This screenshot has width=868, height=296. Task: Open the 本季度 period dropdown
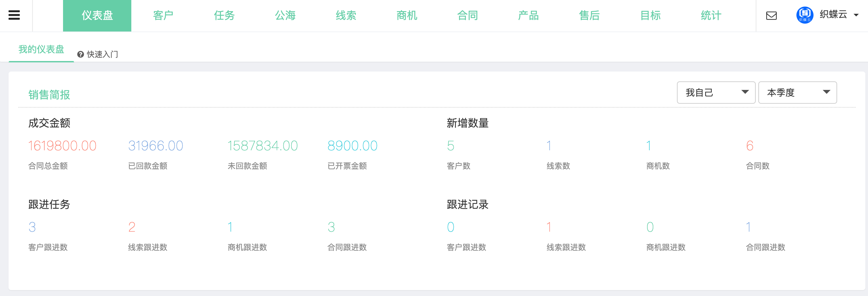coord(797,93)
